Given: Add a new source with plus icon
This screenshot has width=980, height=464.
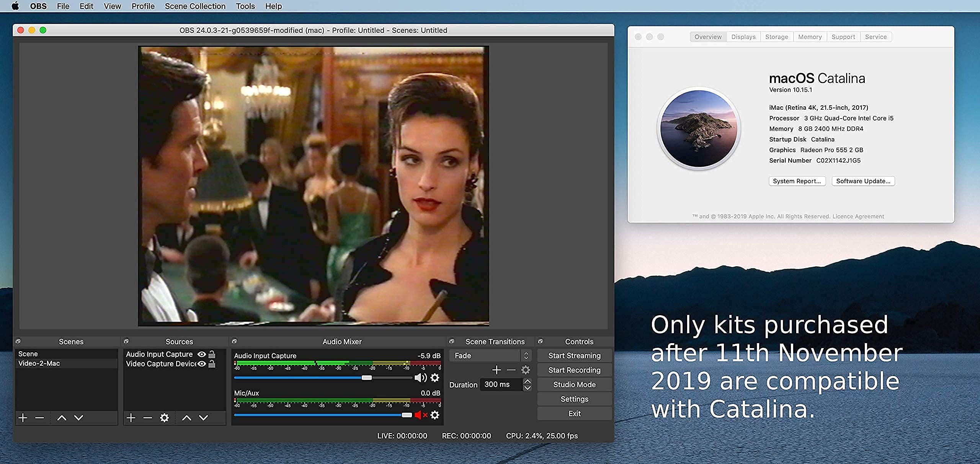Looking at the screenshot, I should [131, 418].
